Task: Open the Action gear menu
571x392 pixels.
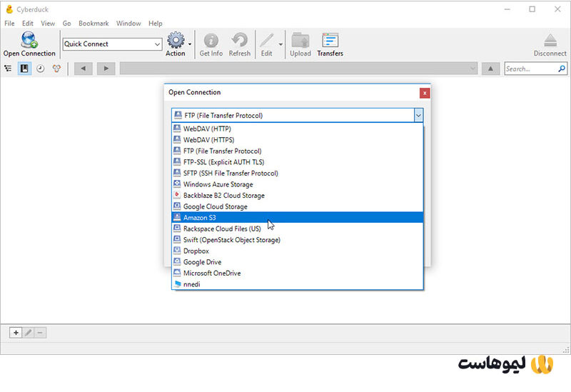Action: pyautogui.click(x=176, y=40)
